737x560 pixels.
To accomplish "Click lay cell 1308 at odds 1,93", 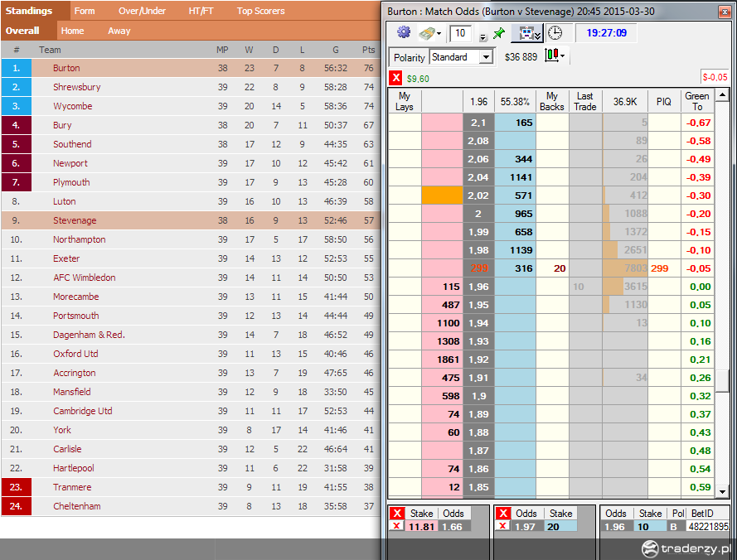I will [442, 341].
